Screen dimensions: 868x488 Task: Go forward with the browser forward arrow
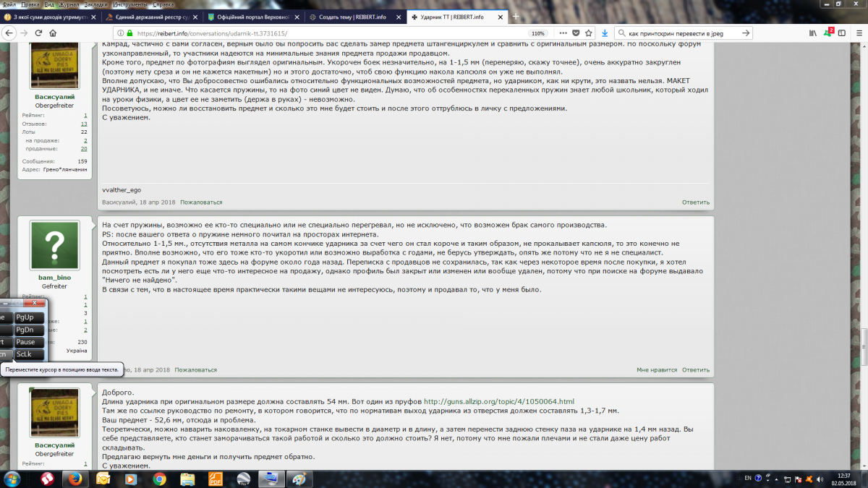pyautogui.click(x=25, y=33)
